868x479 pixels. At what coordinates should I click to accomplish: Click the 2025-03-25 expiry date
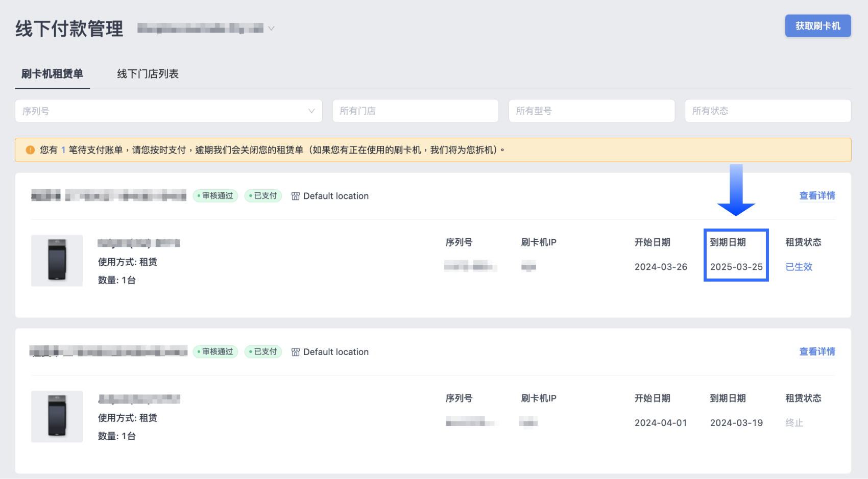coord(736,267)
